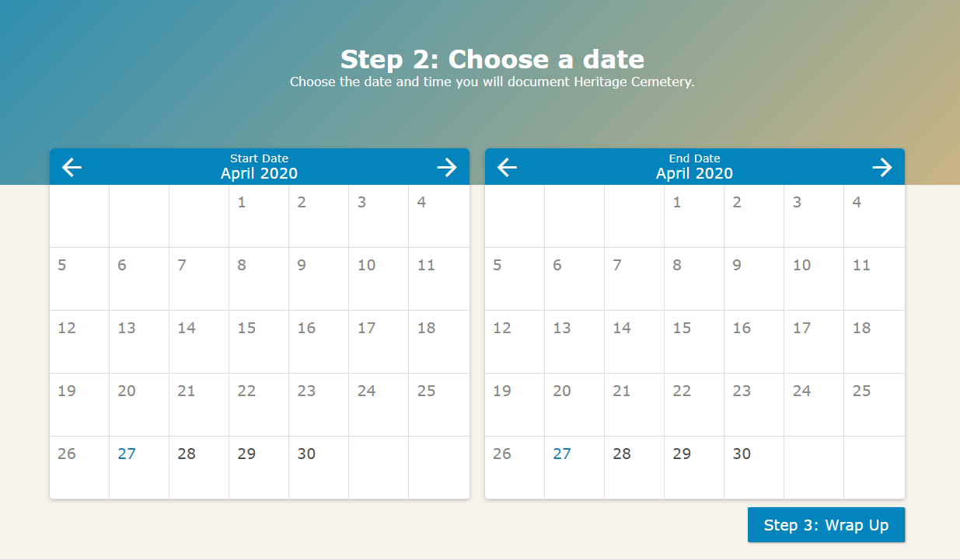This screenshot has height=560, width=960.
Task: Go to next month in End Date calendar
Action: tap(882, 167)
